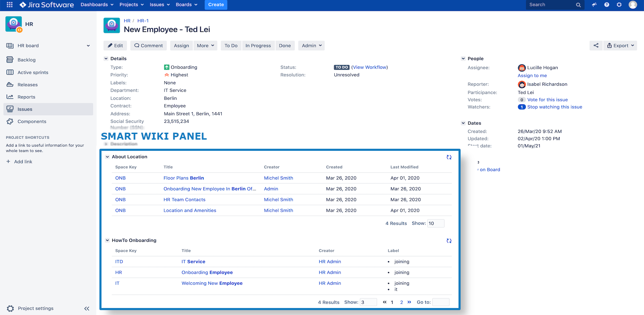The image size is (644, 315).
Task: Refresh the About Location wiki panel
Action: [449, 157]
